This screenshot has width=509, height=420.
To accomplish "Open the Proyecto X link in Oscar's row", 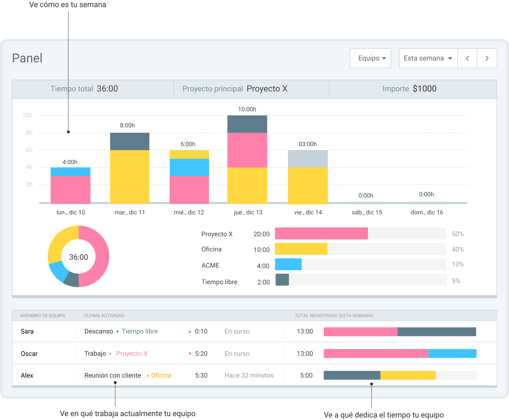I will tap(132, 353).
